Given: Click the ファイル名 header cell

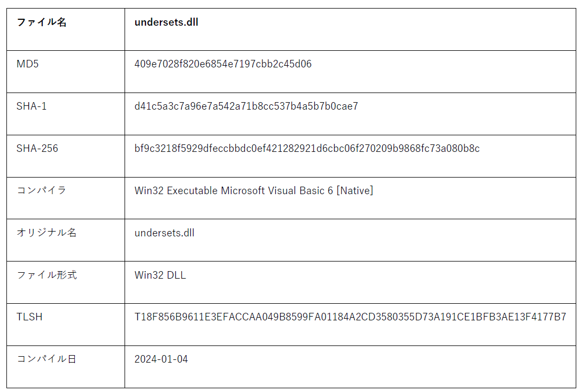Looking at the screenshot, I should [x=42, y=22].
